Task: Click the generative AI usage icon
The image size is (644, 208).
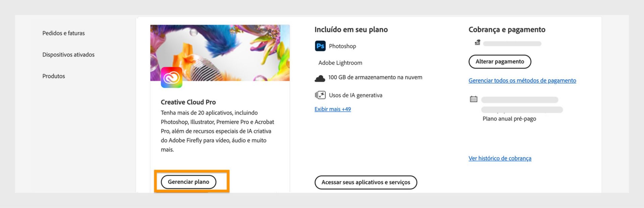Action: coord(319,95)
